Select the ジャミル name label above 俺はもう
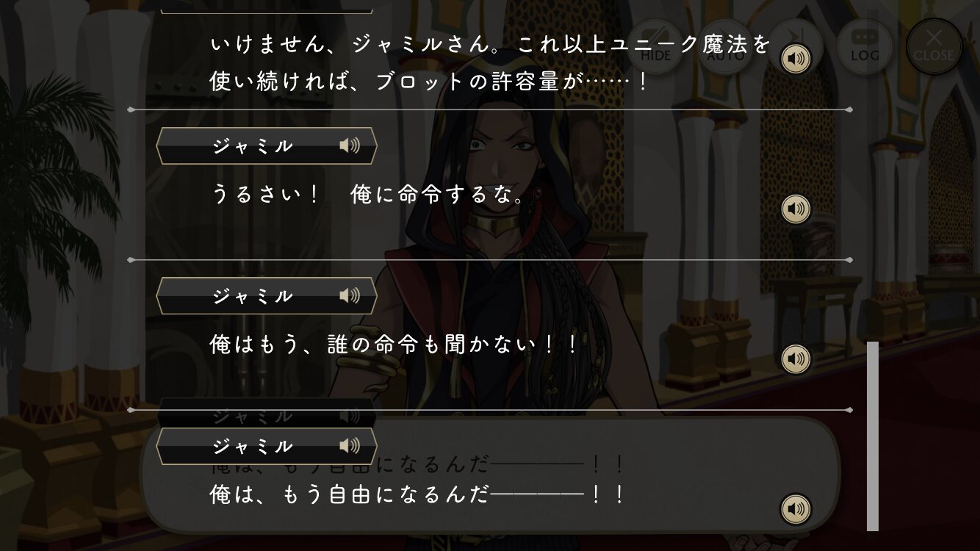This screenshot has height=551, width=980. pos(253,295)
